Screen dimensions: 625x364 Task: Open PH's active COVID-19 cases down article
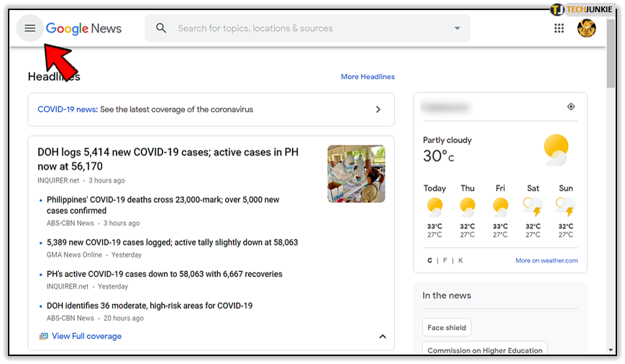pyautogui.click(x=164, y=274)
